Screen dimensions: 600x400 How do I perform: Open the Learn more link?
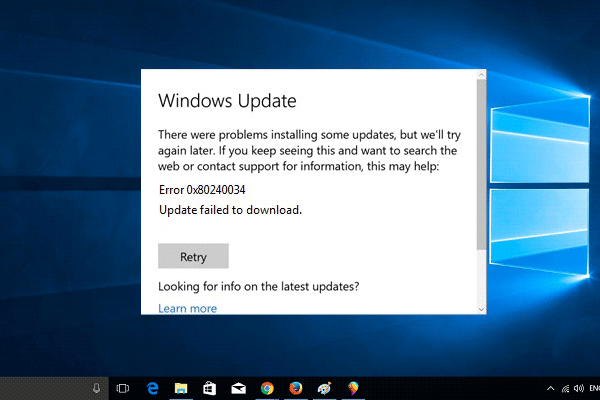(x=187, y=309)
